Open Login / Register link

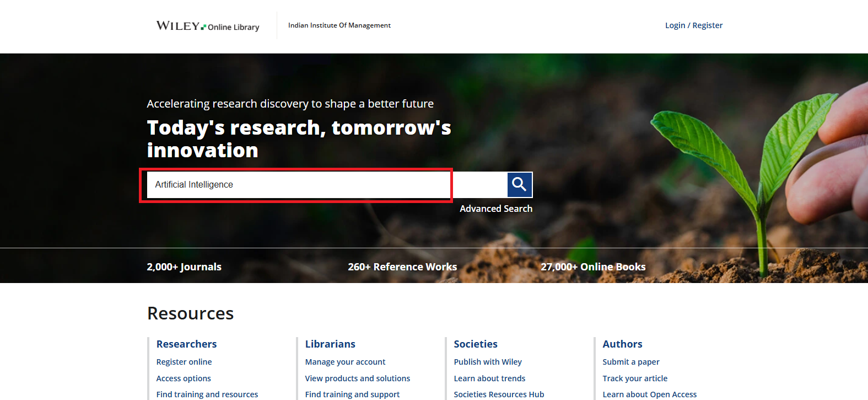[693, 25]
